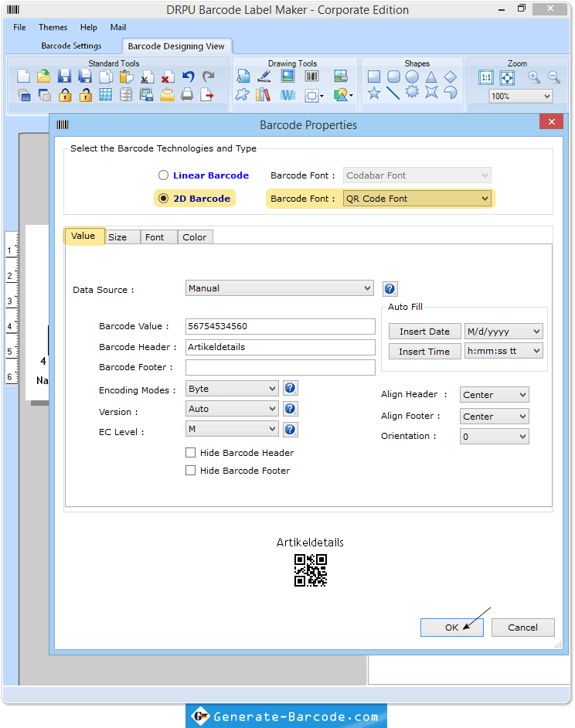Open the M/d/yyyy date format dropdown
The width and height of the screenshot is (575, 728).
[x=503, y=332]
